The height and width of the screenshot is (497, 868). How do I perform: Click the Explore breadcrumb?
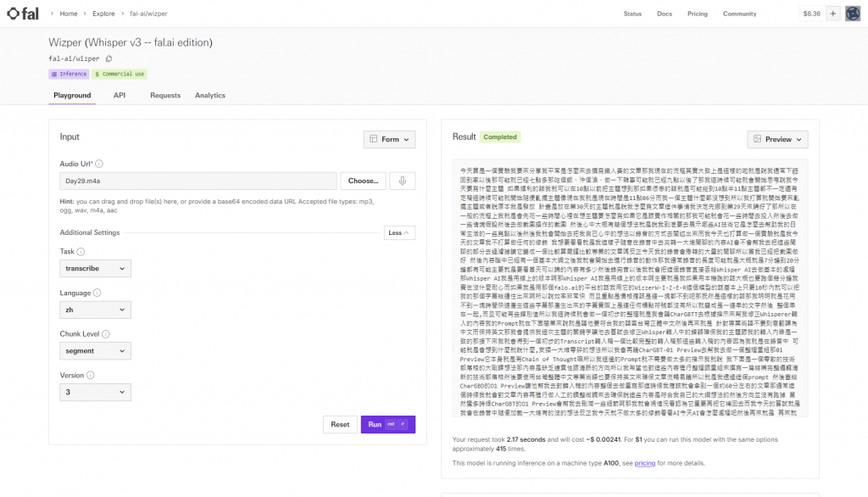[x=103, y=14]
